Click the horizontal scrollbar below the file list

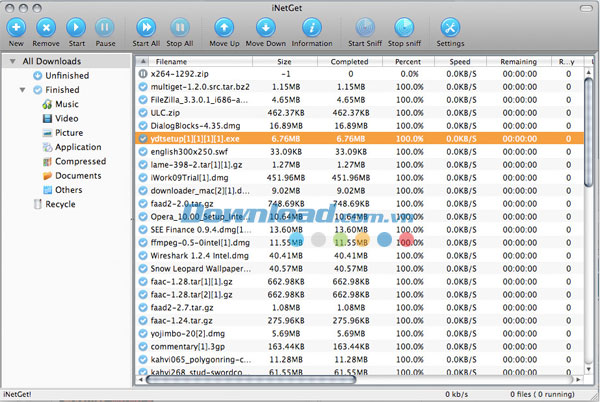(251, 379)
